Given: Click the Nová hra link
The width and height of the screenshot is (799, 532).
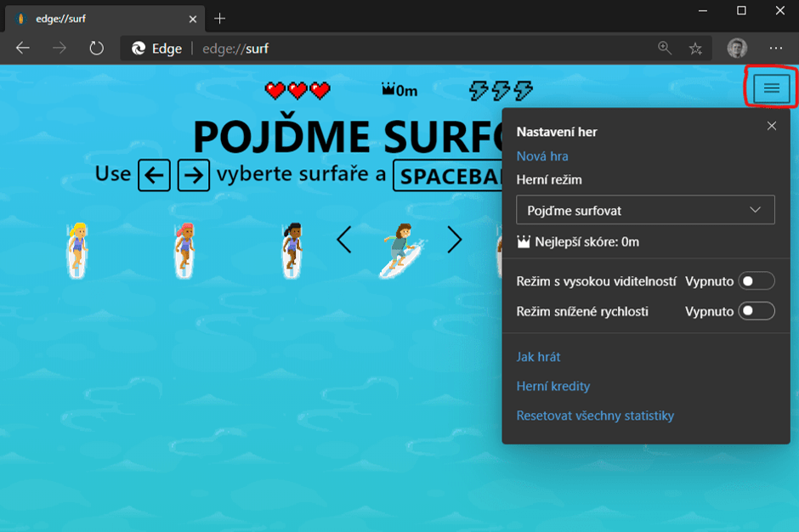Looking at the screenshot, I should point(542,156).
